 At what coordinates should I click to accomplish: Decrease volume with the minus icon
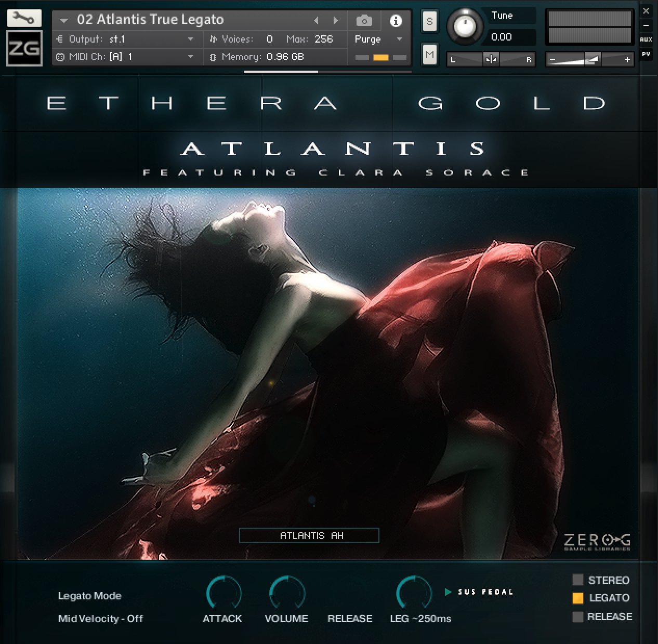point(552,60)
